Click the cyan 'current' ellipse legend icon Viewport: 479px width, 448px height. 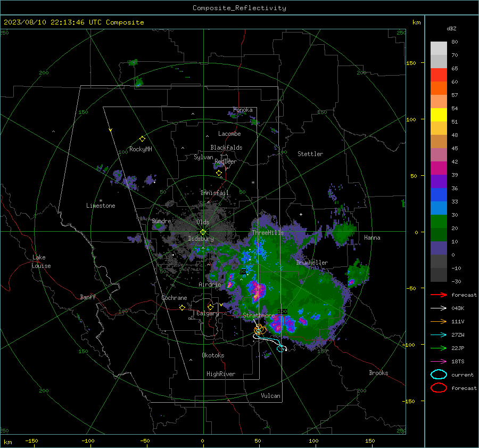[439, 374]
